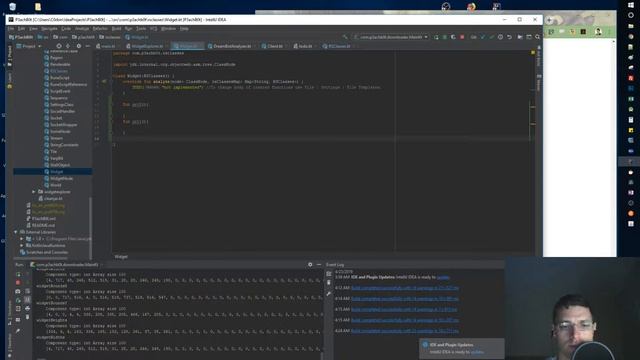Open the Edit menu
The image size is (640, 360).
21,29
